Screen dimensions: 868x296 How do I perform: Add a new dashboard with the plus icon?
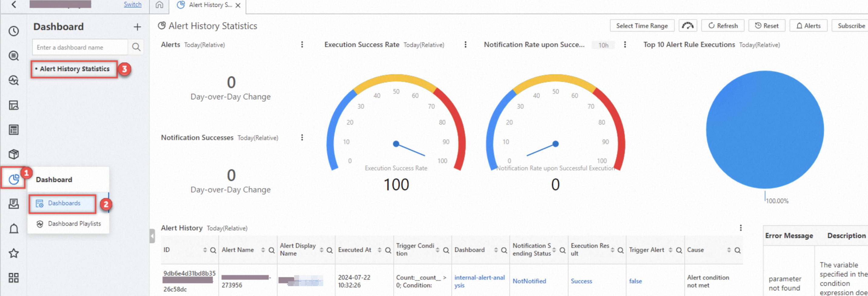click(x=137, y=27)
